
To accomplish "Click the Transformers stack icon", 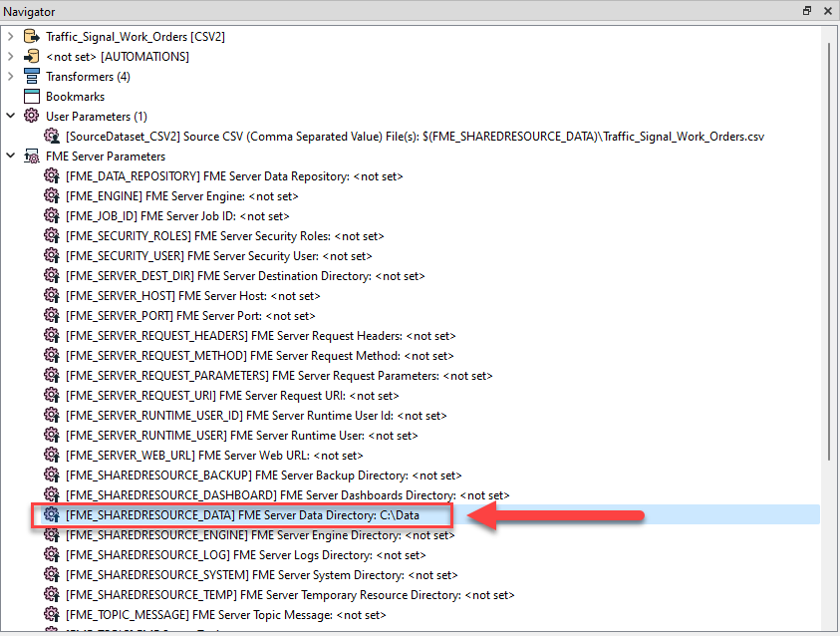I will click(32, 76).
